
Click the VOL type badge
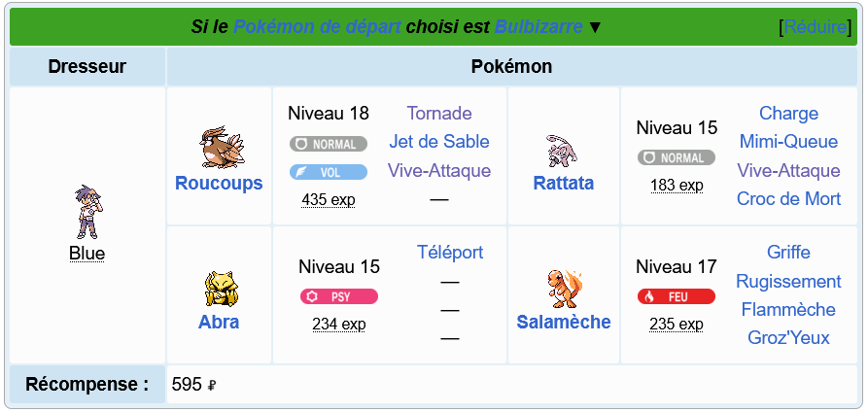[329, 172]
